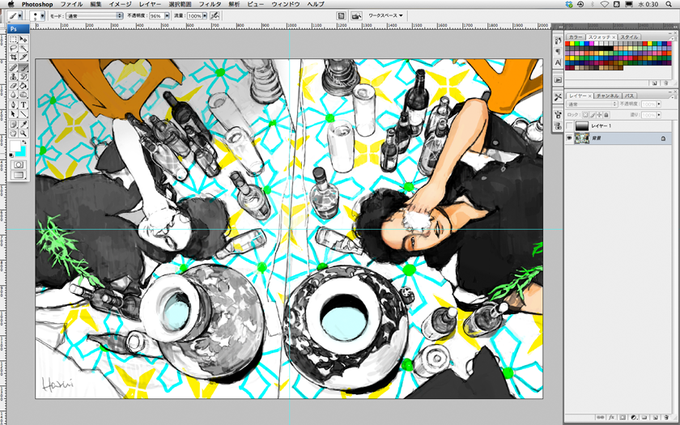Open the brush opacity slider arrow
This screenshot has width=680, height=425.
167,16
